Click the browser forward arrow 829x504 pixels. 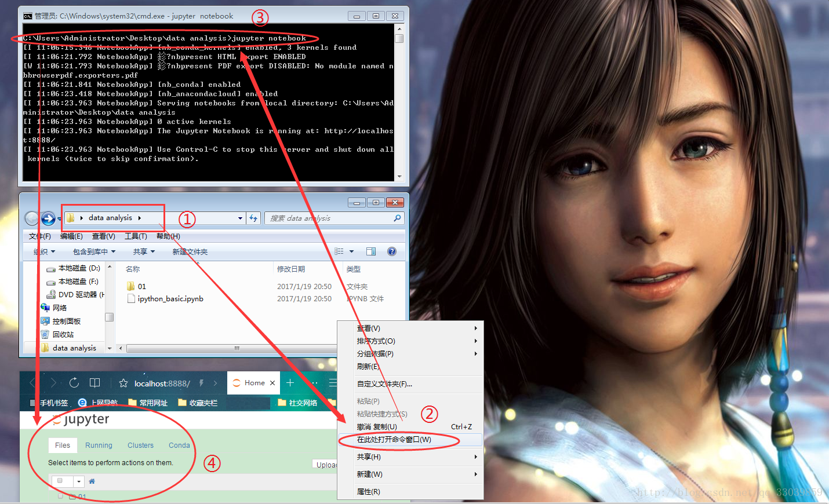click(53, 383)
